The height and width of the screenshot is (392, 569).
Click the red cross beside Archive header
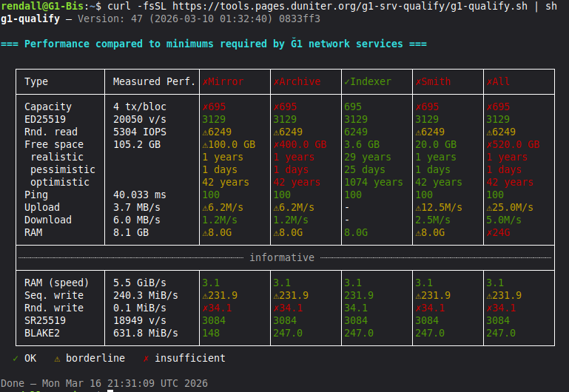click(276, 82)
